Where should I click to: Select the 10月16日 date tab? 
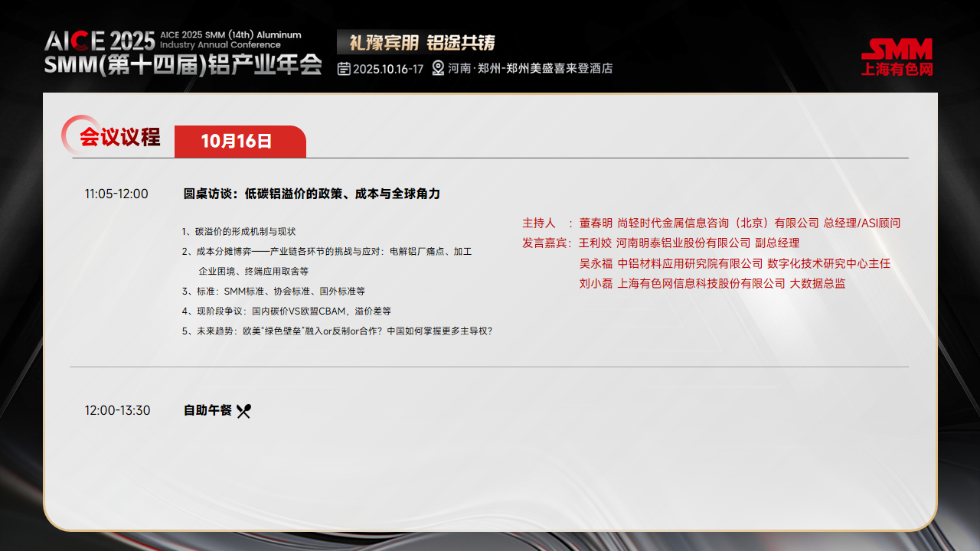point(240,142)
